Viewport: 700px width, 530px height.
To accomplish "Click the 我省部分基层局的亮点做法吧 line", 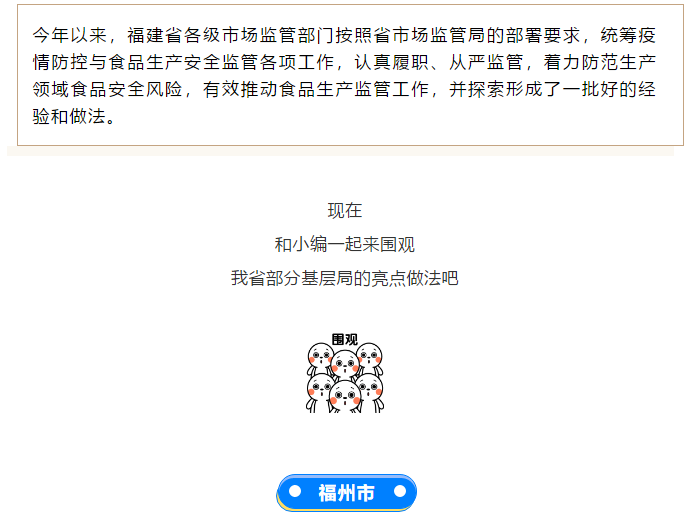I will pos(345,278).
